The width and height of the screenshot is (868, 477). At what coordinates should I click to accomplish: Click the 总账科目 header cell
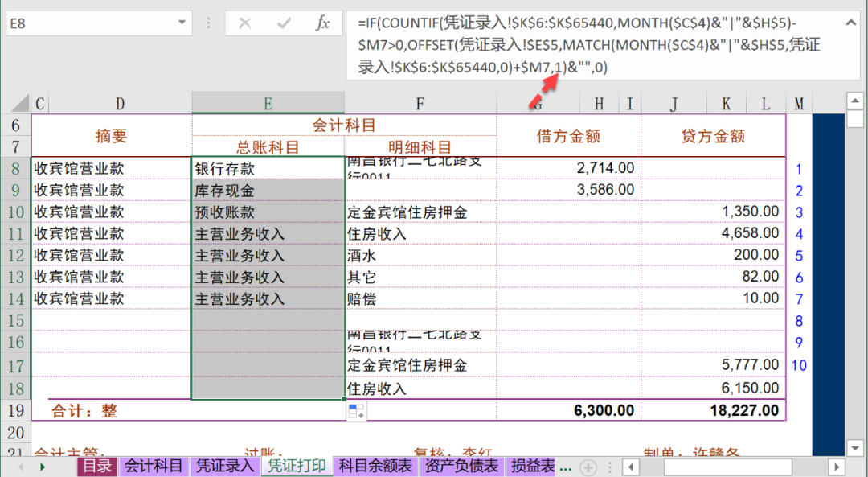click(x=268, y=147)
